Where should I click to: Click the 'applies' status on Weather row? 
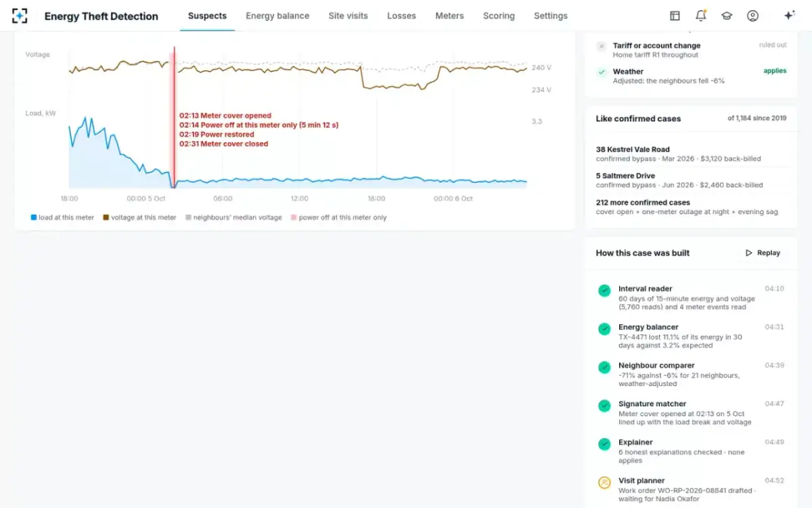[x=775, y=70]
